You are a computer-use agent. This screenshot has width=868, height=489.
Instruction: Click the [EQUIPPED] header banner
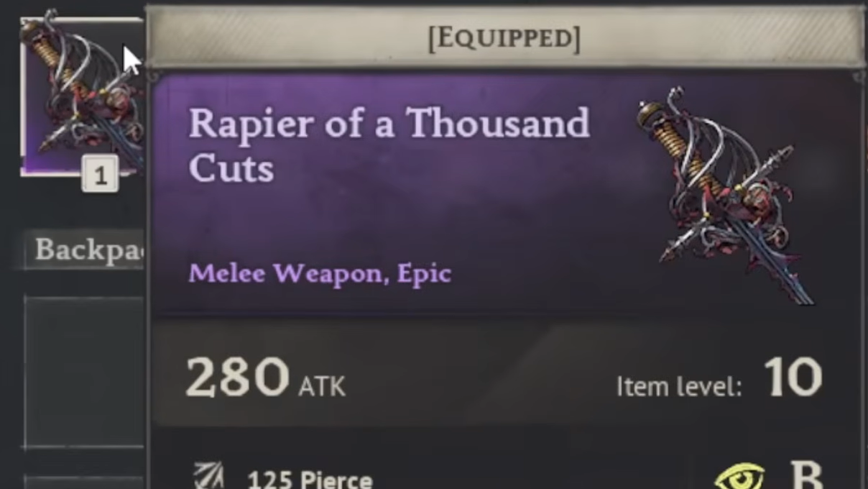(505, 37)
